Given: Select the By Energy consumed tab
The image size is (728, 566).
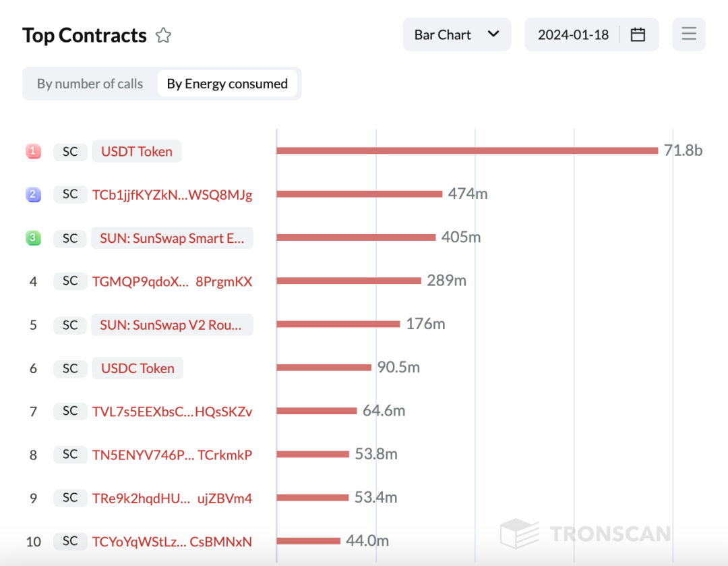Looking at the screenshot, I should pos(227,84).
